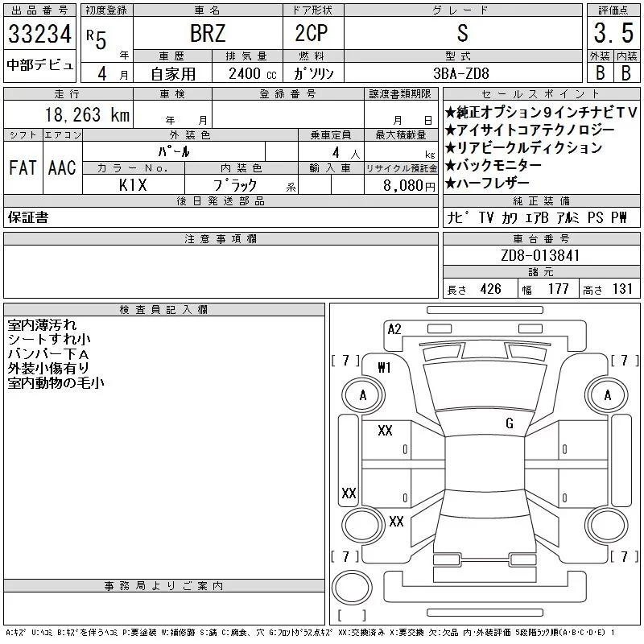Viewport: 644px width, 644px height.
Task: Click the sales point アイサイトコアテクノロジー
Action: tap(530, 130)
